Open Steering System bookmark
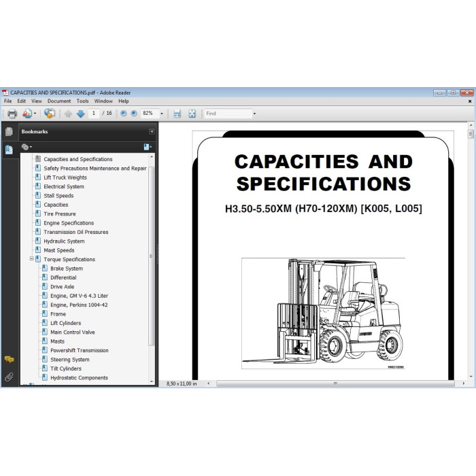 point(70,360)
